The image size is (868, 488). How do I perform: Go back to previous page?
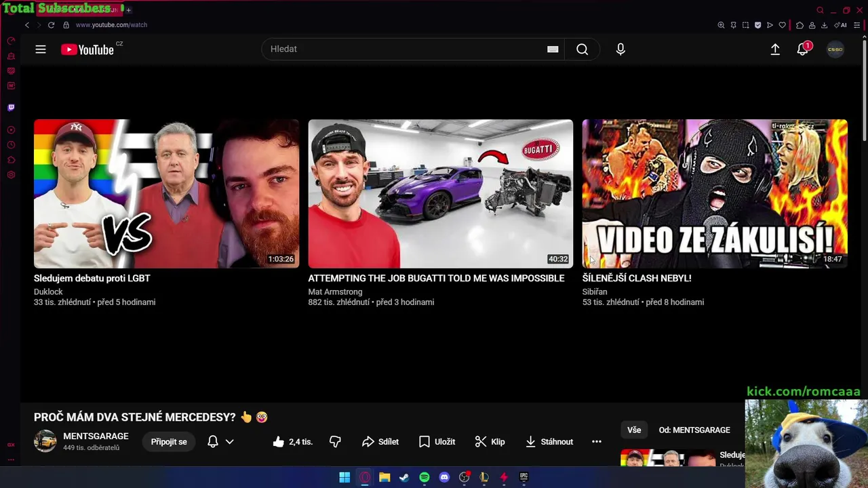tap(27, 25)
